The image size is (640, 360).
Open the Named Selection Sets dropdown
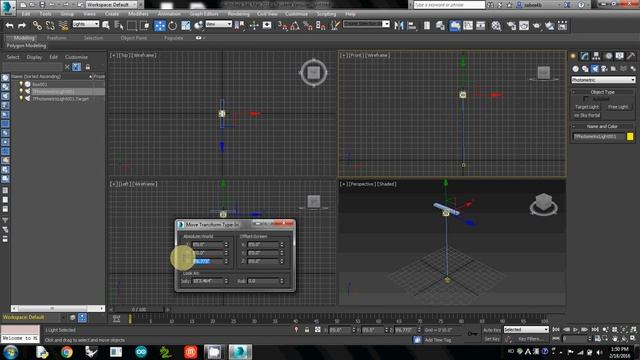click(x=366, y=24)
